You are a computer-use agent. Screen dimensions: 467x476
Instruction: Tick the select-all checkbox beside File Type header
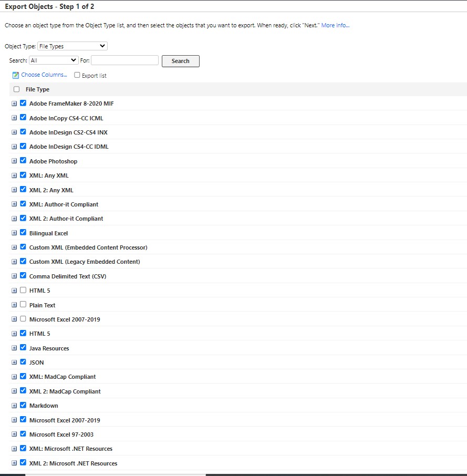coord(16,89)
